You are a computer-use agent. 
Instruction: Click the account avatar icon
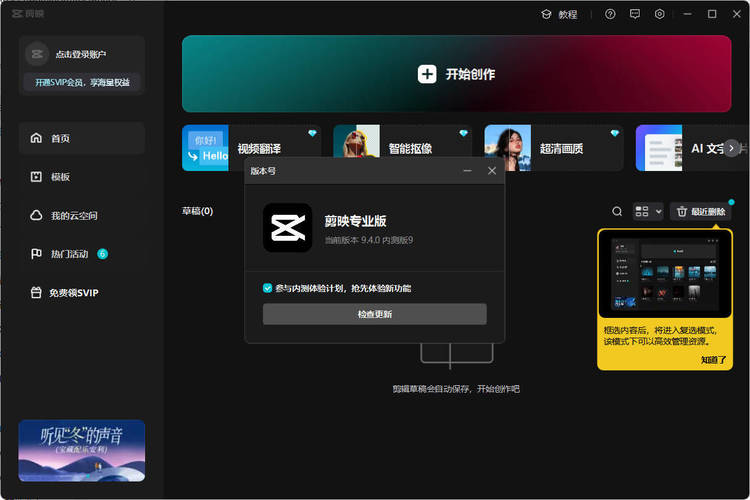(36, 54)
